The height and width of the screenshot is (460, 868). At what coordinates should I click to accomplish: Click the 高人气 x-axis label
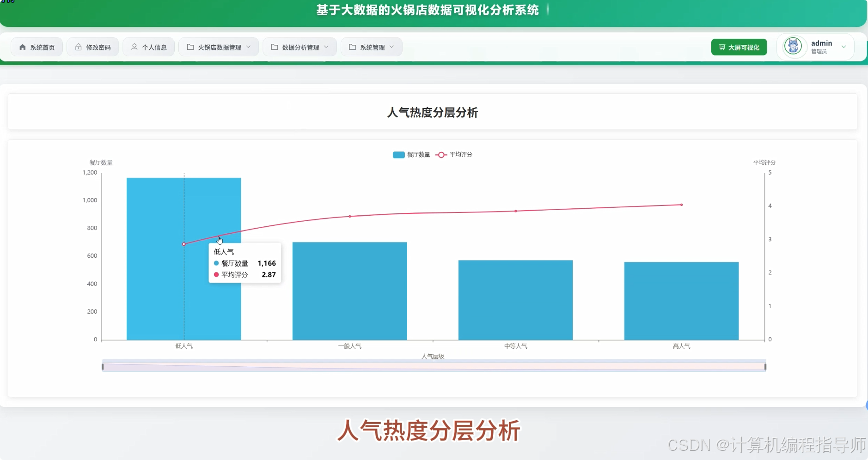pyautogui.click(x=682, y=346)
